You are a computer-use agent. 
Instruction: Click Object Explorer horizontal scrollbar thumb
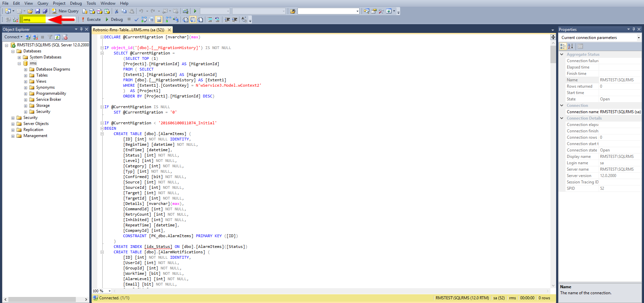[42, 299]
